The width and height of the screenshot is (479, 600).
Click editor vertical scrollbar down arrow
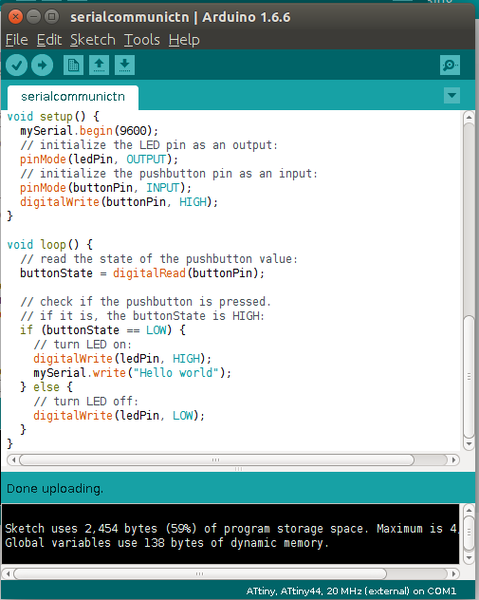(469, 444)
